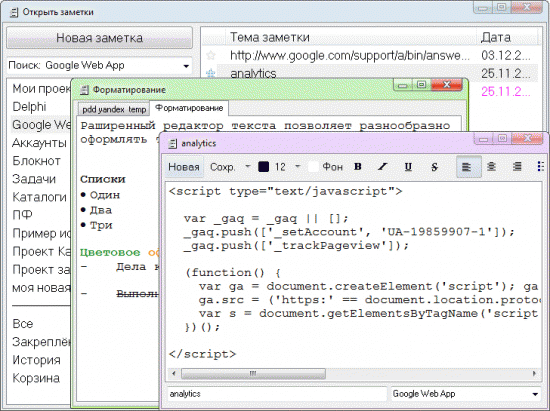Viewport: 550px width, 411px height.
Task: Pick the black font color swatch
Action: (x=263, y=167)
